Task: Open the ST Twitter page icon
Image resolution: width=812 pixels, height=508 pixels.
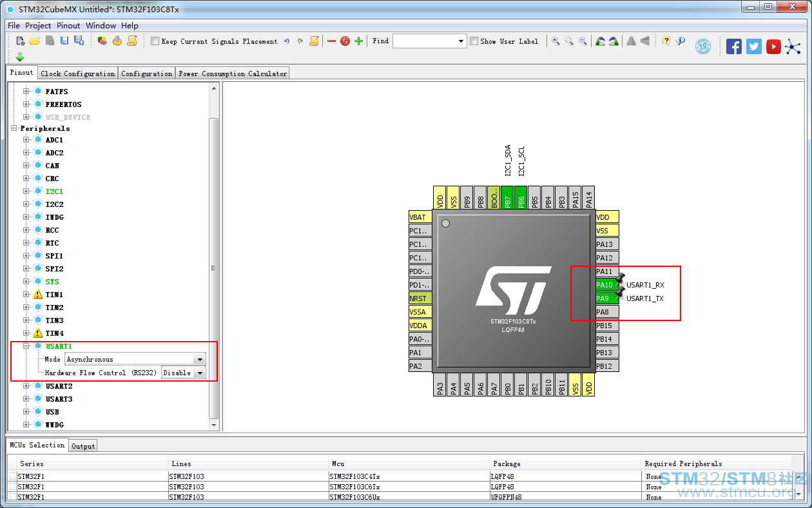Action: point(754,46)
